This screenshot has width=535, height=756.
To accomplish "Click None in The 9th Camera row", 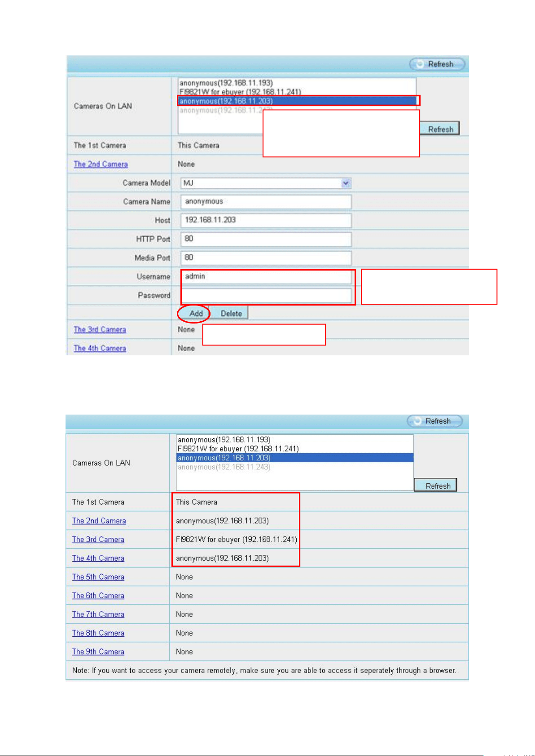I will (184, 652).
